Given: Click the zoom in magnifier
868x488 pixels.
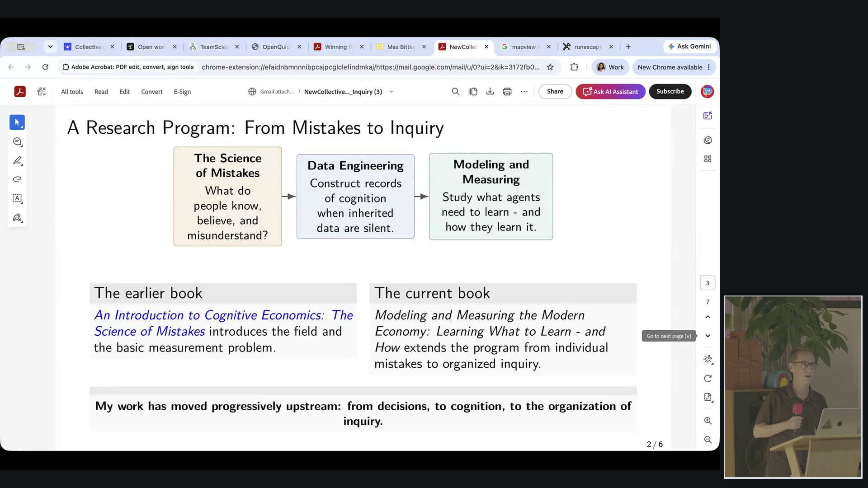Looking at the screenshot, I should pos(708,421).
